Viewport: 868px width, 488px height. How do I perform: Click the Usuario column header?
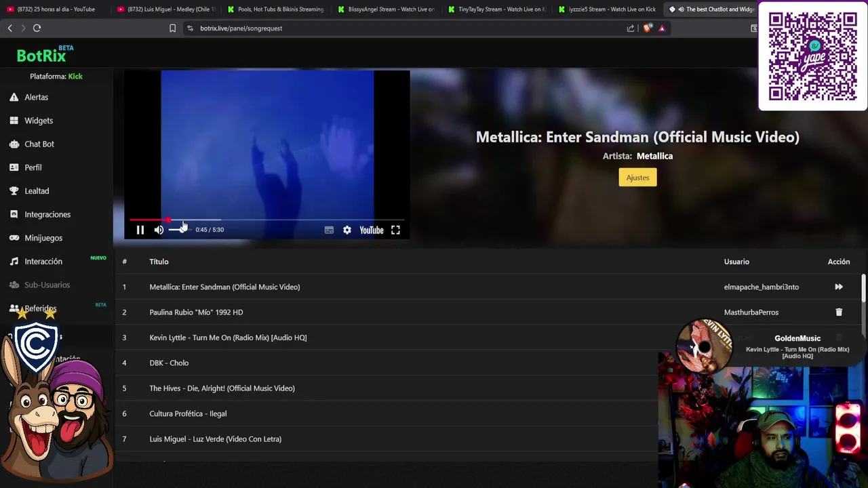(736, 262)
